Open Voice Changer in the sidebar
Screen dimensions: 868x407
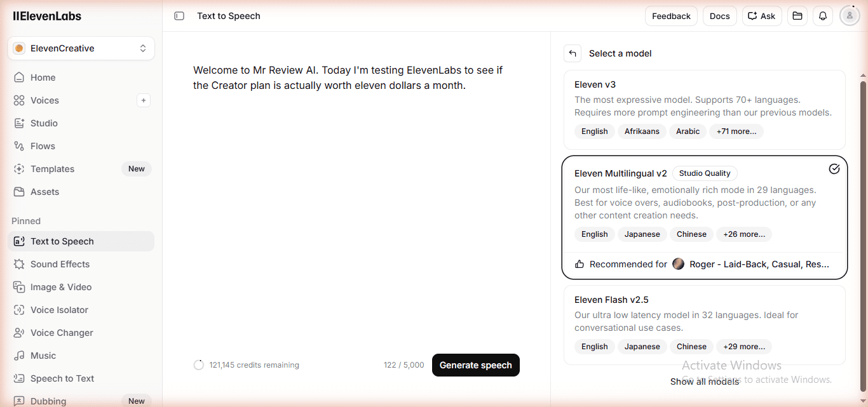pos(81,333)
